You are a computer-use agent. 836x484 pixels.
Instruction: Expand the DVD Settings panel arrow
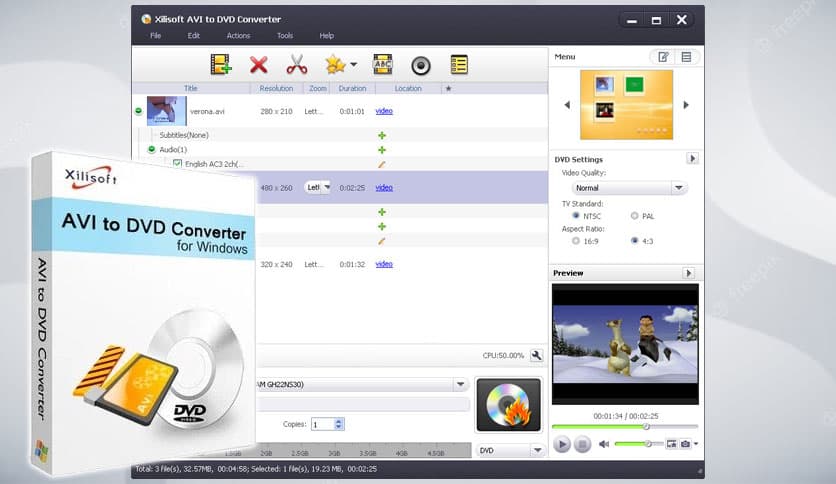tap(692, 158)
